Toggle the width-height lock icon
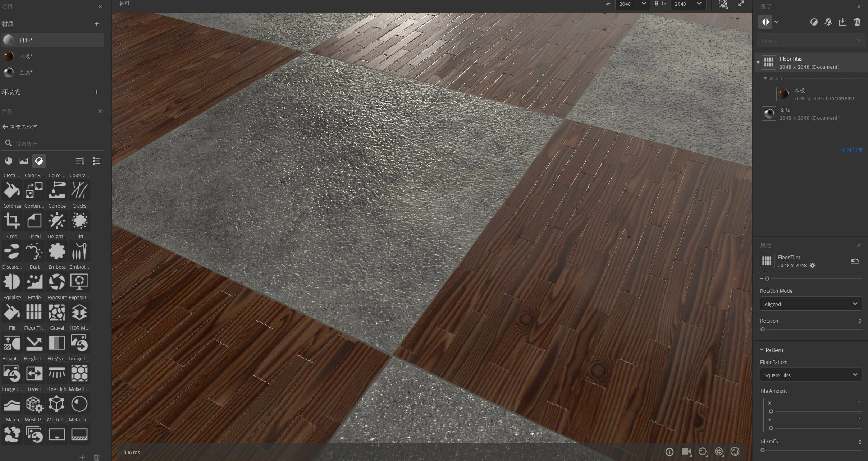 click(x=657, y=4)
